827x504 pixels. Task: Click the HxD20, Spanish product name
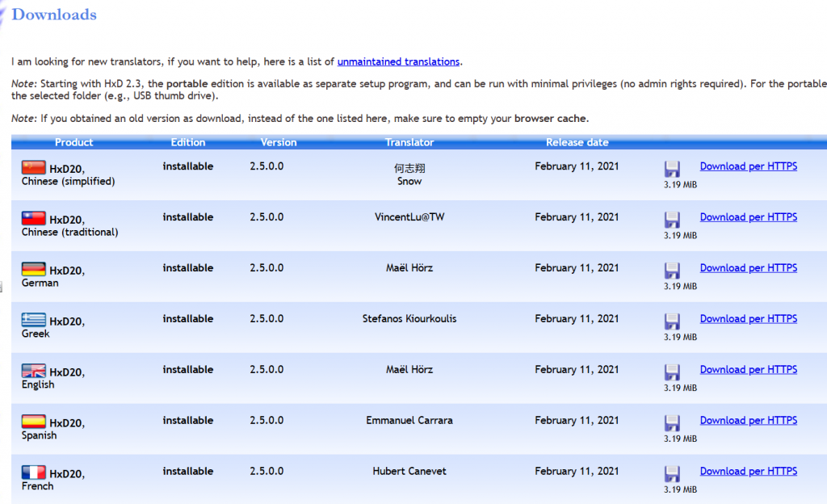52,429
